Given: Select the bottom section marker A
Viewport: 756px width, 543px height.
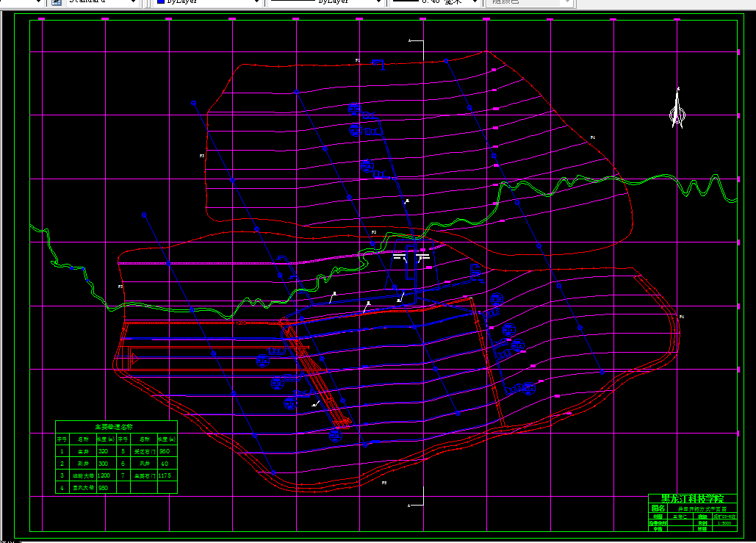Looking at the screenshot, I should pyautogui.click(x=408, y=506).
